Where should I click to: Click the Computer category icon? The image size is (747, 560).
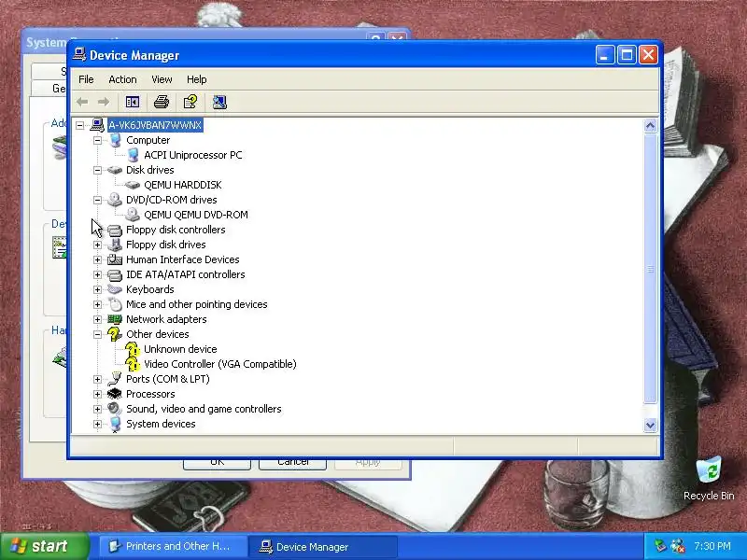point(115,140)
